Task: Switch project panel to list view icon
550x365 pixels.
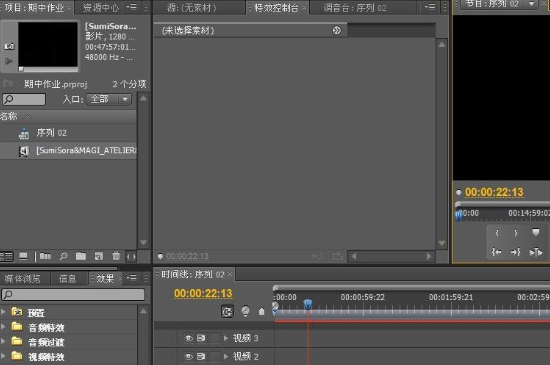Action: click(7, 257)
